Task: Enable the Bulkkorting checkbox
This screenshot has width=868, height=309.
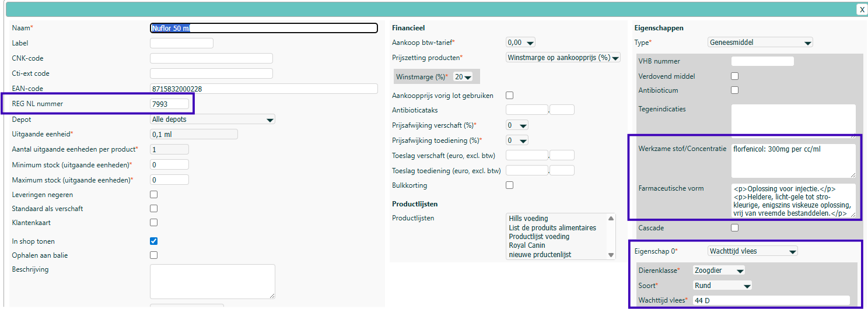Action: [510, 185]
